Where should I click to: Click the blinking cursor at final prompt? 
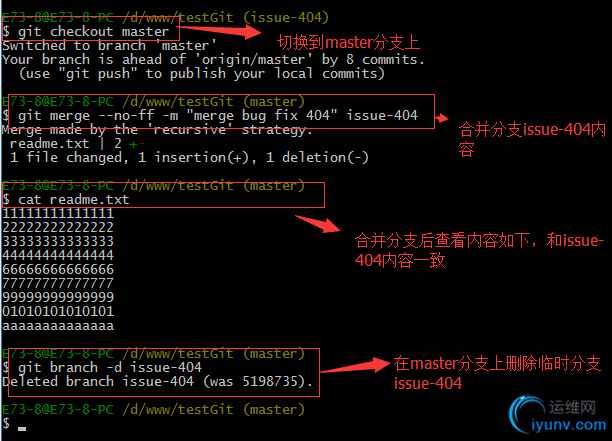[22, 429]
